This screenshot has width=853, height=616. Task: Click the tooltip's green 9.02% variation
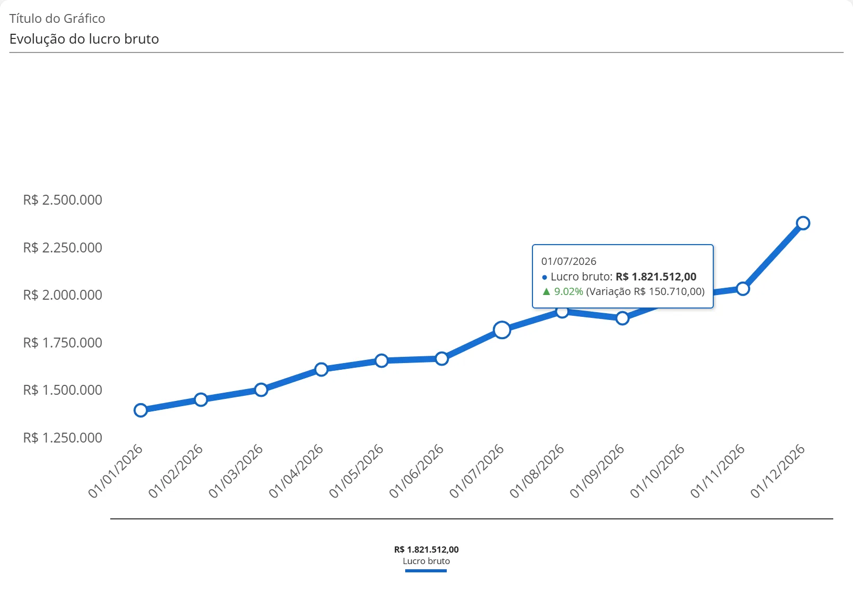(563, 291)
